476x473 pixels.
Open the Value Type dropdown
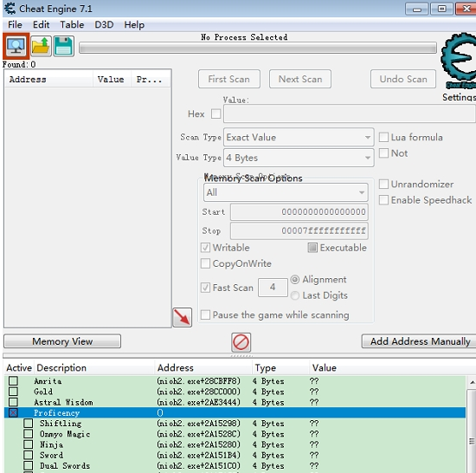click(299, 158)
